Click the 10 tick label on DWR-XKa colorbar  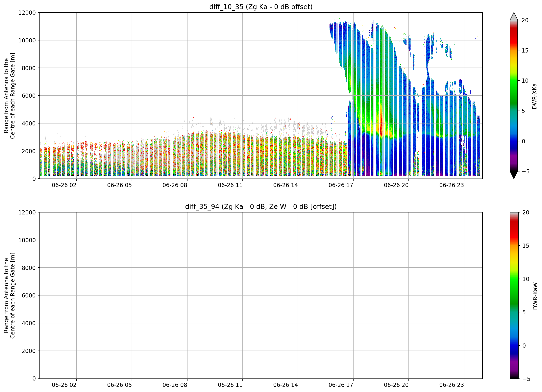pos(525,81)
